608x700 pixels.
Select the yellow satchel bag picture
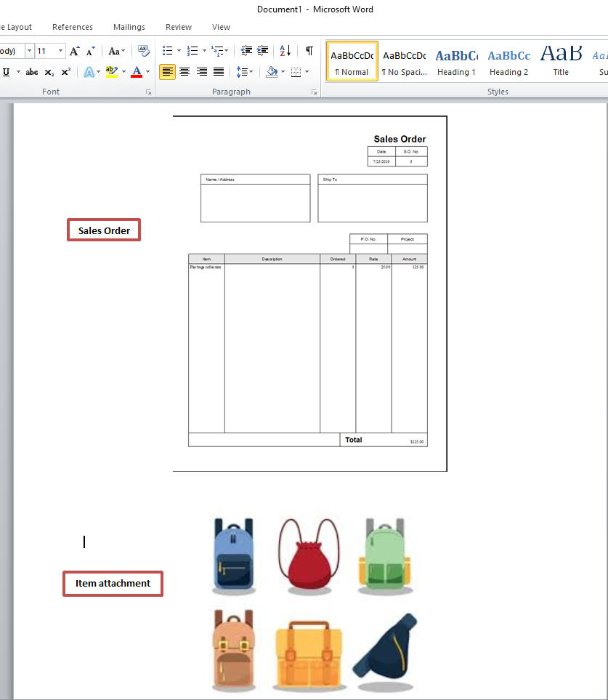point(309,655)
